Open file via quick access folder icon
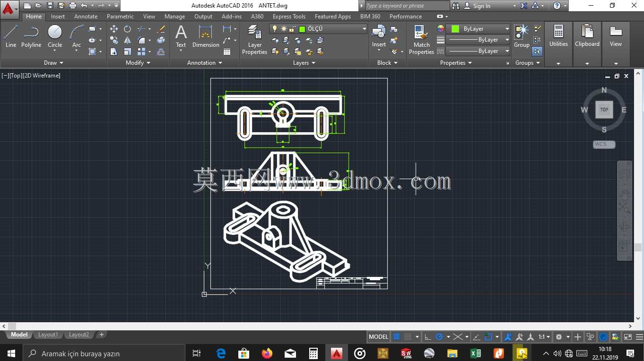 point(38,6)
